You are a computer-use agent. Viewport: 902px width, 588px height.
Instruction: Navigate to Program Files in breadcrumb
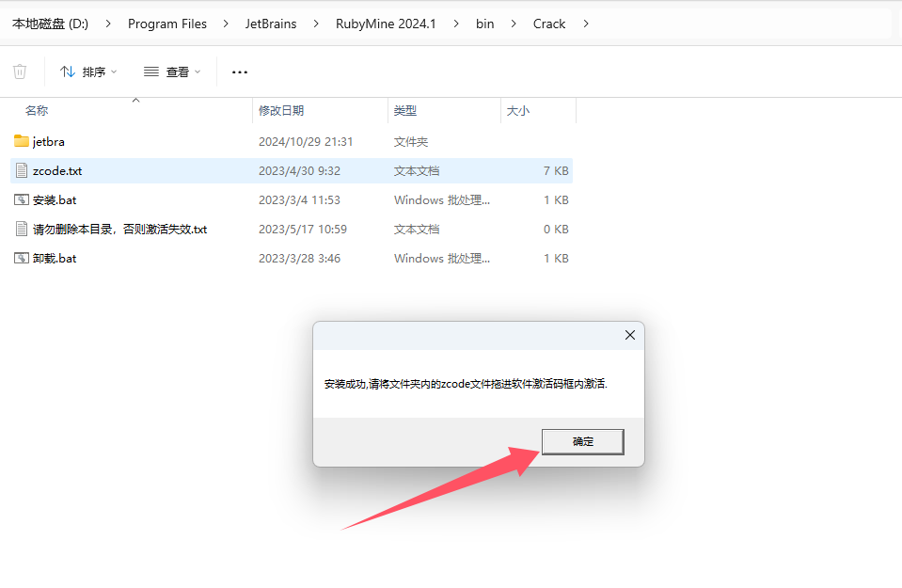166,24
